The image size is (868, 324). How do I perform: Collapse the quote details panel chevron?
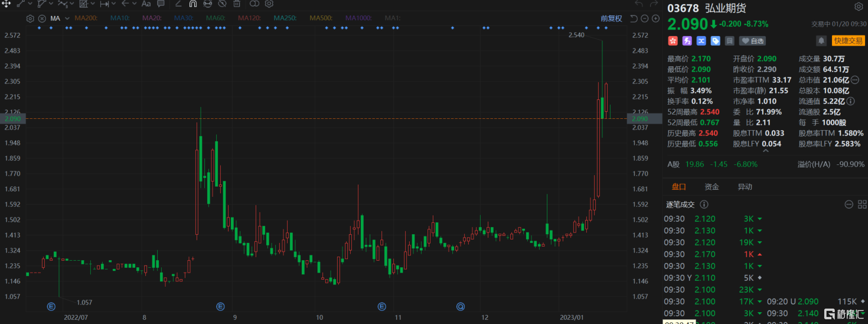pos(766,151)
